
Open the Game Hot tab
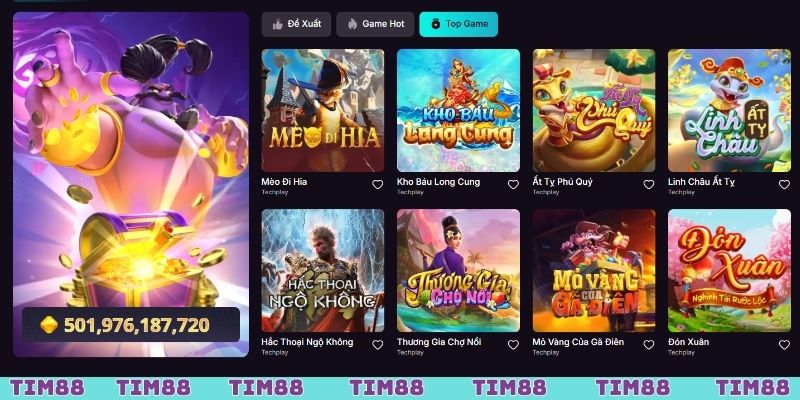point(375,24)
